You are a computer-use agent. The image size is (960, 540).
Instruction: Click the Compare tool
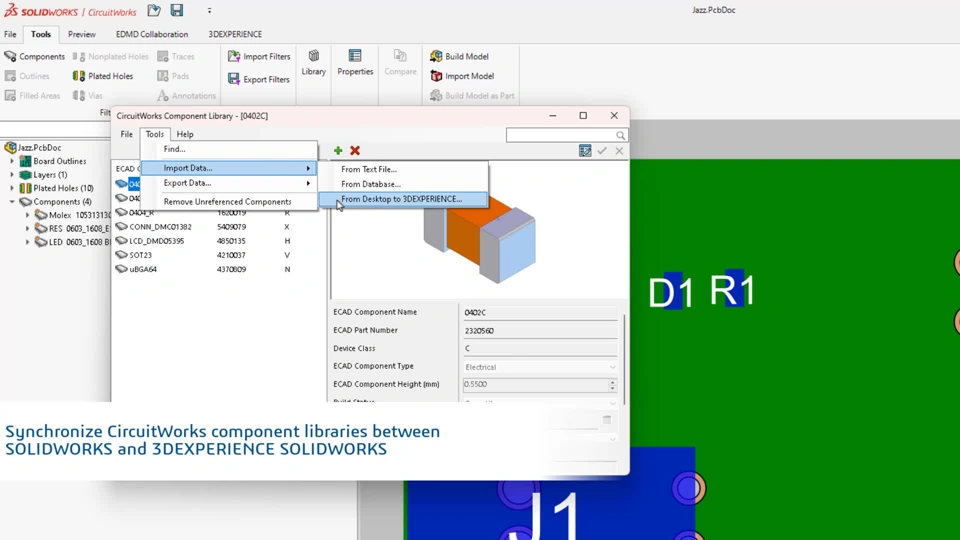click(x=400, y=63)
